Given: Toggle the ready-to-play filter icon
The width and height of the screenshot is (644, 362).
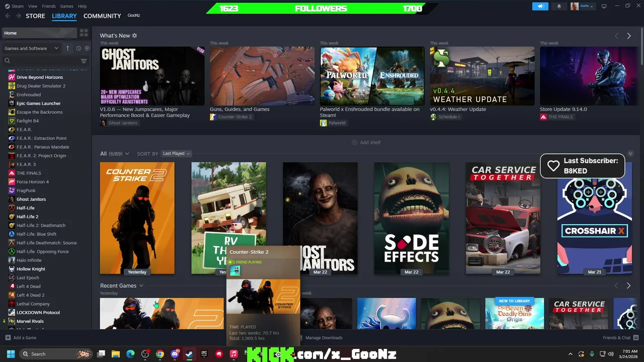Looking at the screenshot, I should coord(87,48).
